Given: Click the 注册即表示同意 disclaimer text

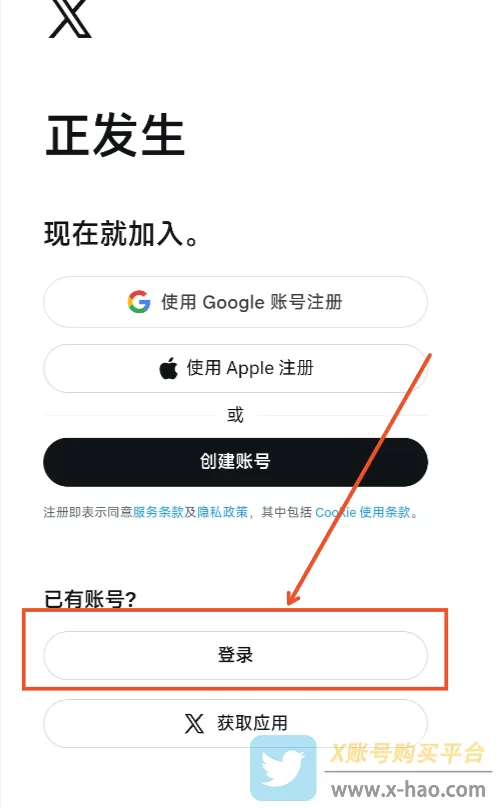Looking at the screenshot, I should (88, 512).
